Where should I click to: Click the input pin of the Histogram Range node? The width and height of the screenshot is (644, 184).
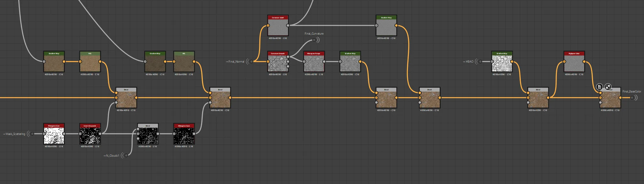tap(304, 62)
